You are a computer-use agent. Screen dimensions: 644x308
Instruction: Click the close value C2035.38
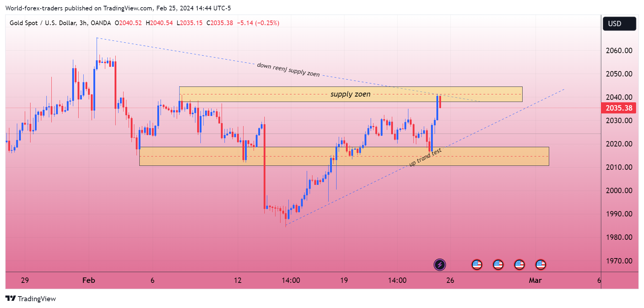pos(219,23)
